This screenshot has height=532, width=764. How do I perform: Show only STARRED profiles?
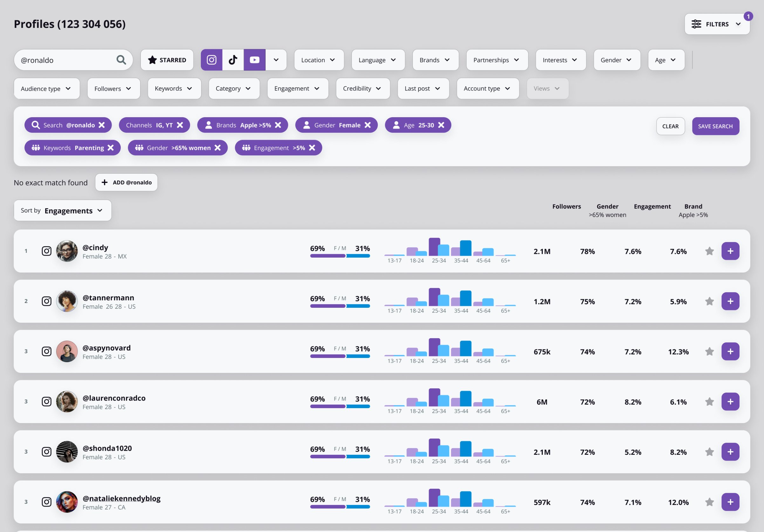coord(167,60)
